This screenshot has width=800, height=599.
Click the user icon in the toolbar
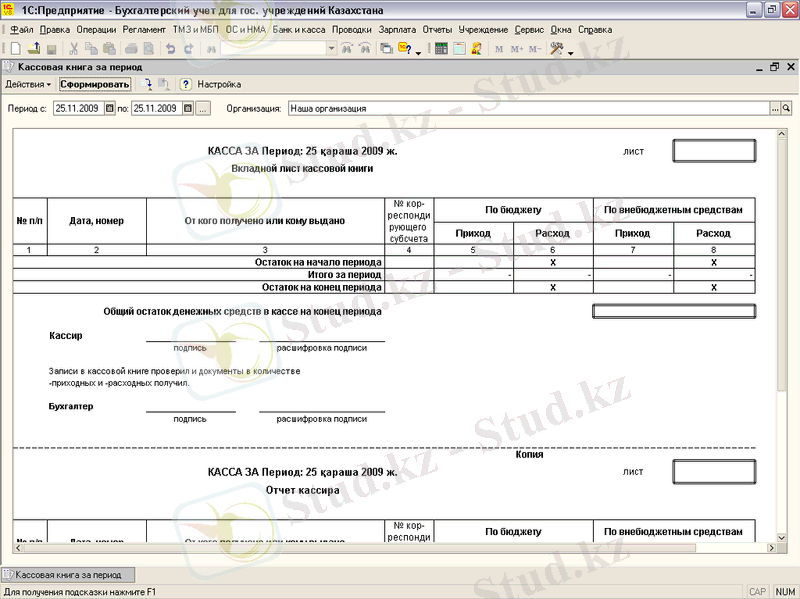pyautogui.click(x=475, y=48)
